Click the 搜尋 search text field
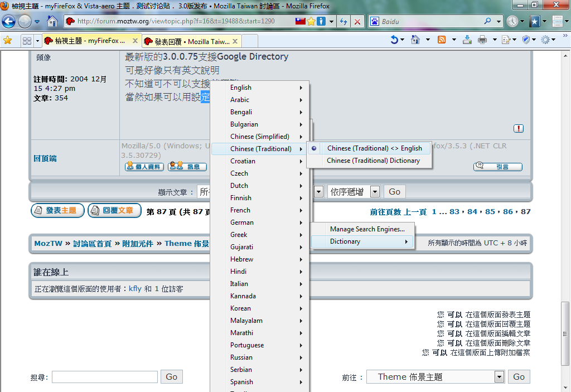This screenshot has height=392, width=571. point(105,377)
